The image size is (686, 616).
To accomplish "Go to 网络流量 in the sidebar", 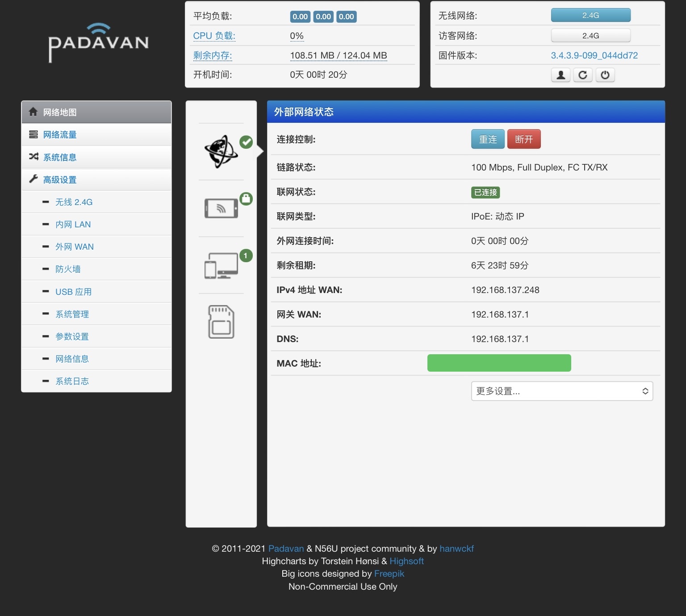I will pyautogui.click(x=60, y=134).
